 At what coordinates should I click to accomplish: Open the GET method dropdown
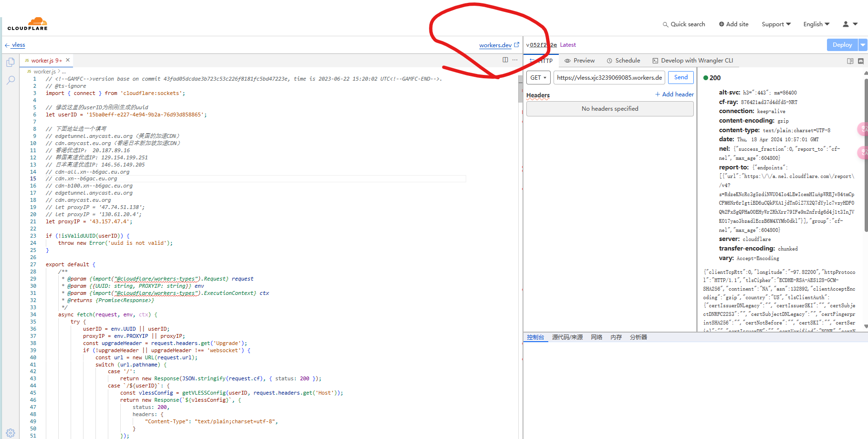pyautogui.click(x=538, y=77)
